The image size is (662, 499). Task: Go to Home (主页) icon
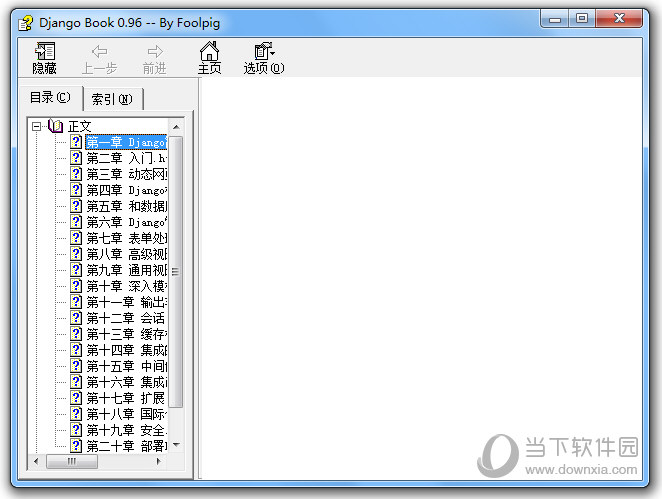(x=209, y=52)
